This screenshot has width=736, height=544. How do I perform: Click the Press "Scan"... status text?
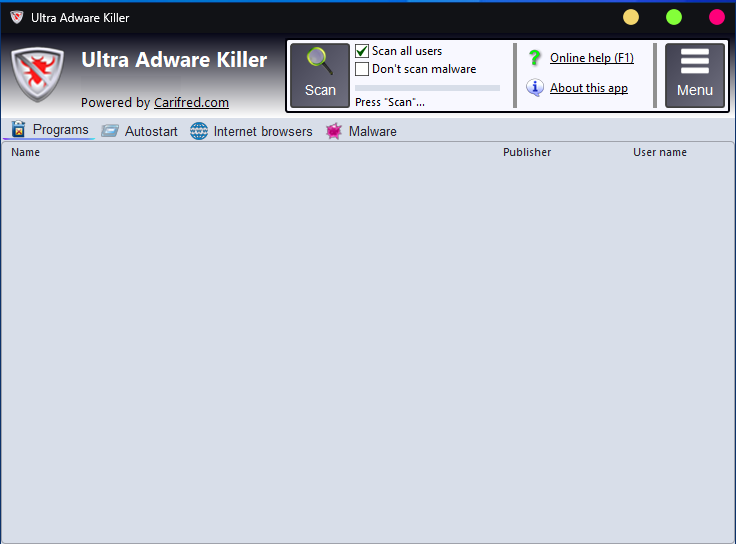(390, 102)
